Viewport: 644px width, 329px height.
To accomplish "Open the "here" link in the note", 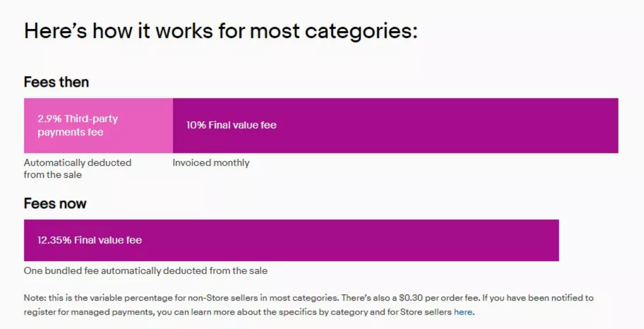I will coord(463,312).
